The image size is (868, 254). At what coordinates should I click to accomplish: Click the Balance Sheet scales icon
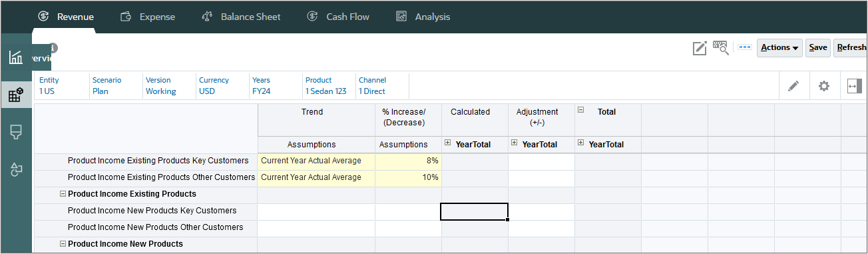click(x=207, y=17)
